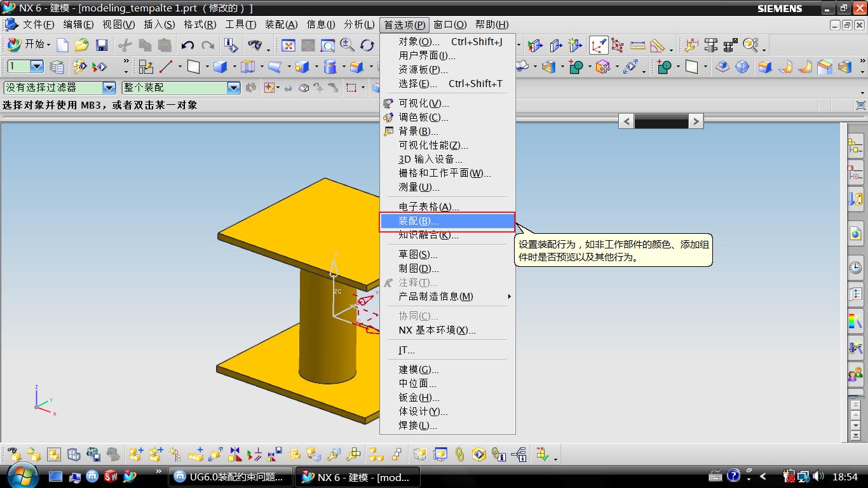Create a datum plane with its icon
This screenshot has width=868, height=488.
[x=194, y=67]
